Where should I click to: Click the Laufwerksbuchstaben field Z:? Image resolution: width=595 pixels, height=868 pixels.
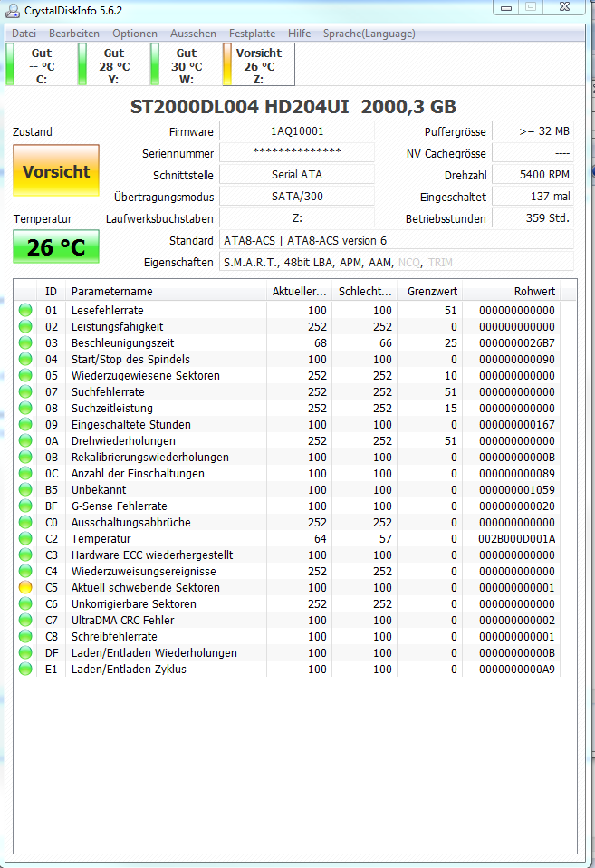tap(297, 217)
